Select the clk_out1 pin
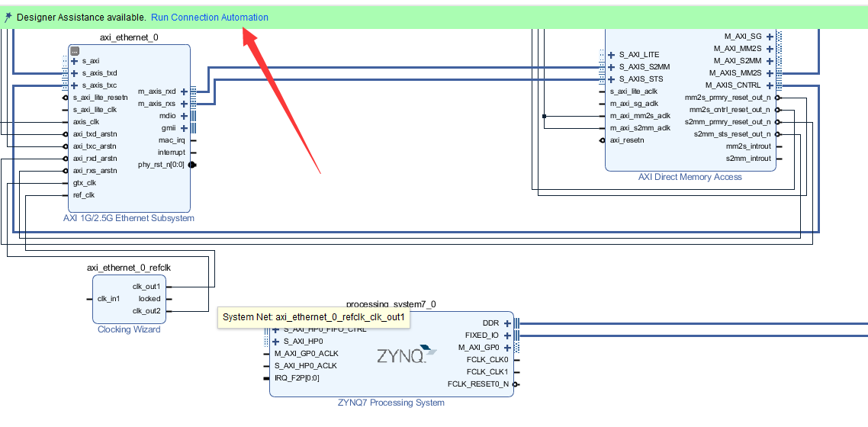Screen dimensions: 868x427 point(146,287)
